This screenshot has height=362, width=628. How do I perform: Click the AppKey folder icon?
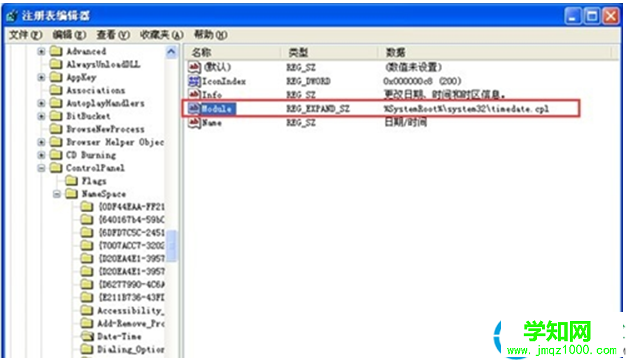pyautogui.click(x=56, y=77)
